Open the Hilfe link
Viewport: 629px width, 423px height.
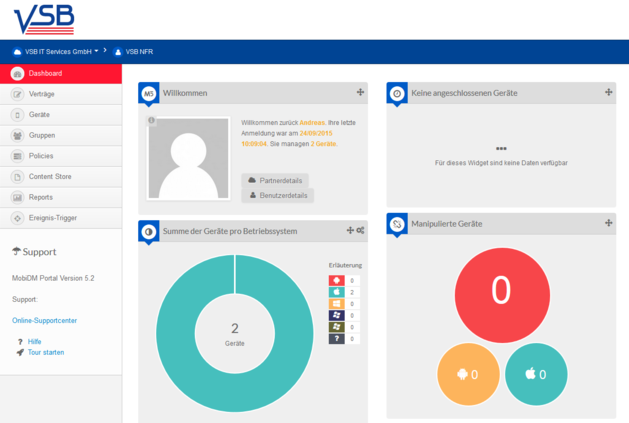click(x=34, y=342)
